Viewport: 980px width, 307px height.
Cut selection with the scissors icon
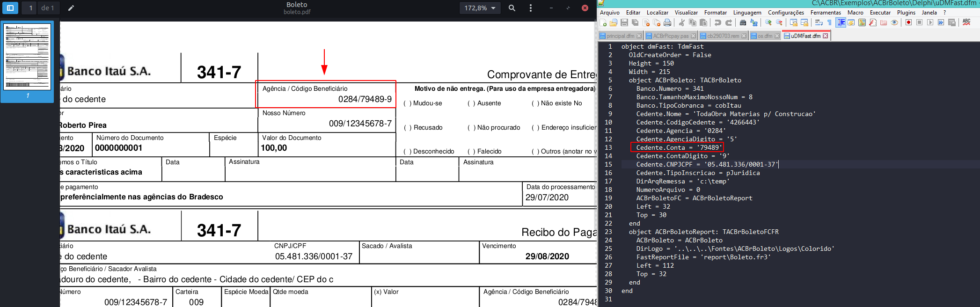click(x=682, y=22)
